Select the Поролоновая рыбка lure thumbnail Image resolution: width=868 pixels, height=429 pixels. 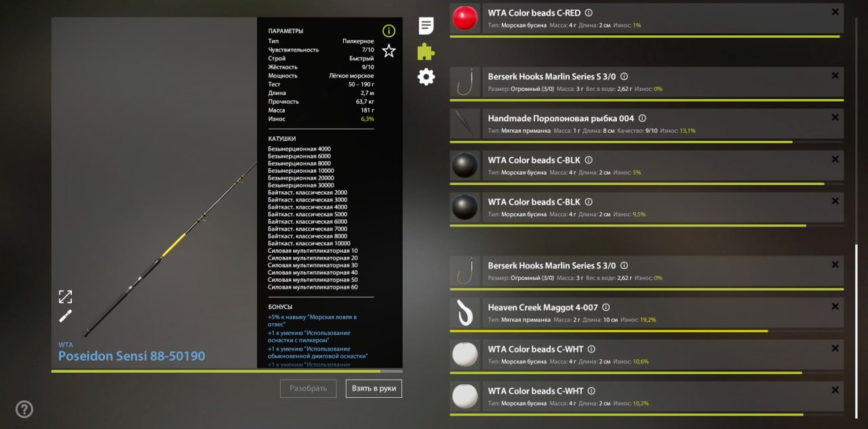point(465,123)
